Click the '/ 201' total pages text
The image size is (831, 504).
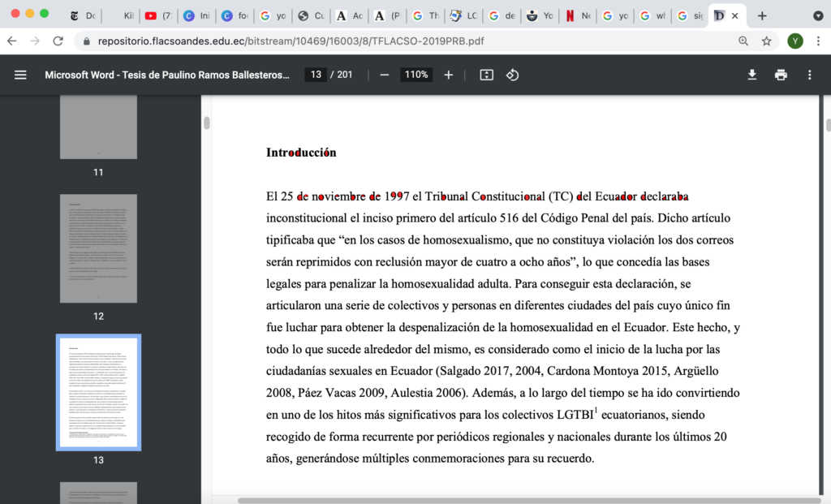(x=342, y=75)
